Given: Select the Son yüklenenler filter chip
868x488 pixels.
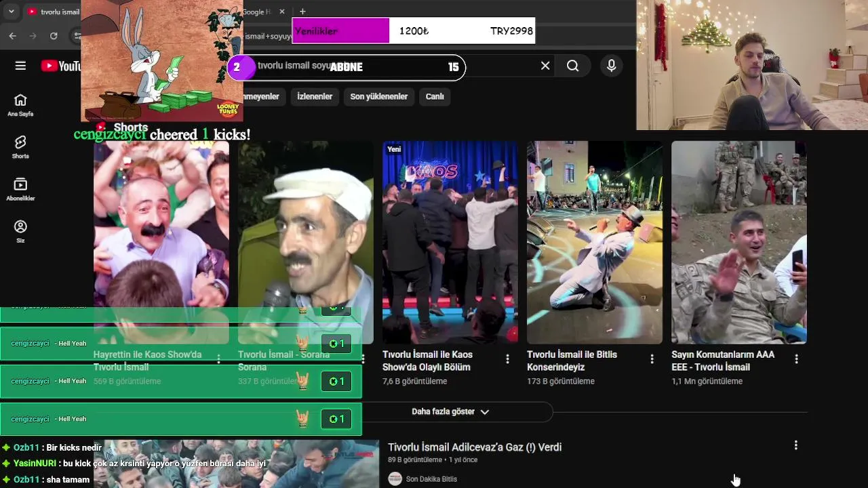Looking at the screenshot, I should (378, 96).
